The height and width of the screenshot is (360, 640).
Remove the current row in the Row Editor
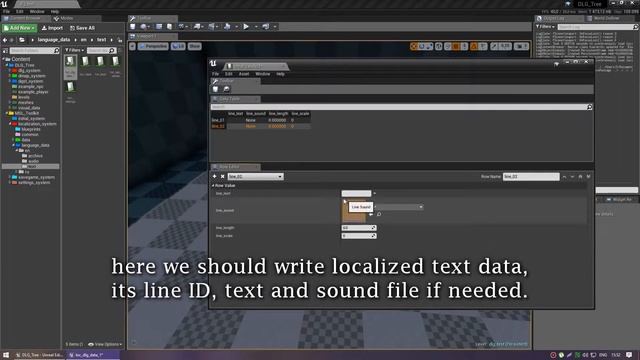(x=222, y=176)
